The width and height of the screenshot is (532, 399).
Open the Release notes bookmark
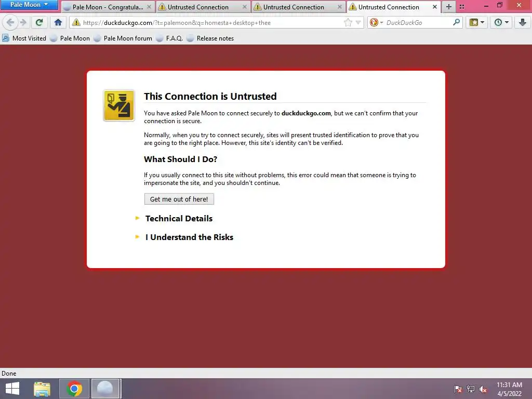coord(210,38)
